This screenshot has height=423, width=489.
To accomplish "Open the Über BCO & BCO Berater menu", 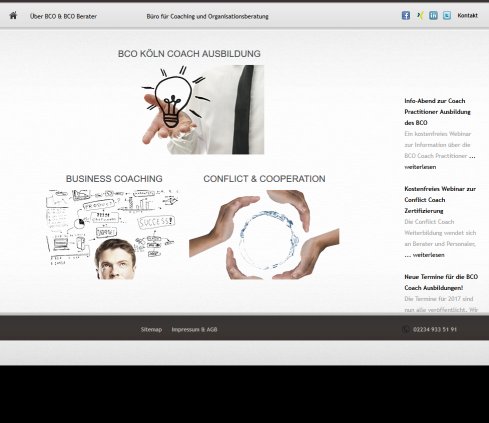I will (x=63, y=16).
